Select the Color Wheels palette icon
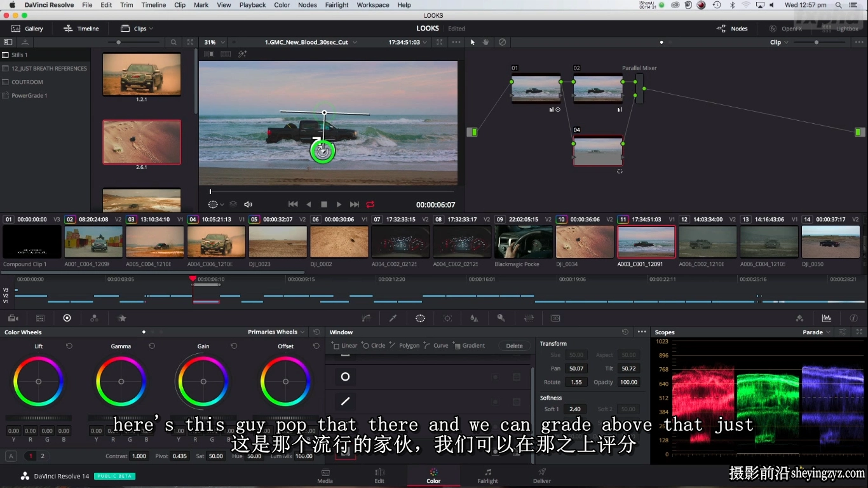Image resolution: width=868 pixels, height=488 pixels. pos(67,318)
